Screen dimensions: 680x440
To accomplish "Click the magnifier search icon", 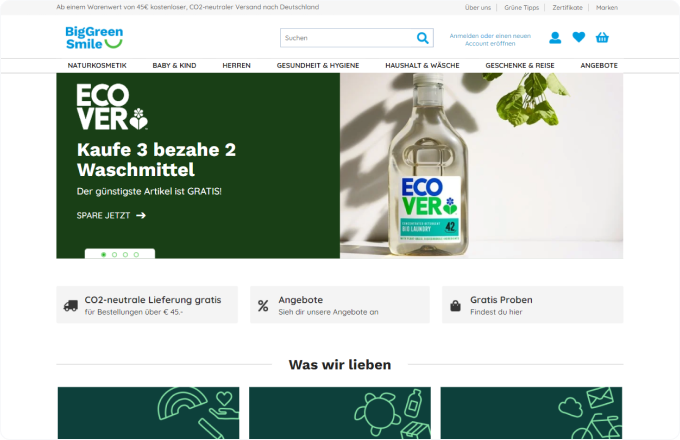I will [x=422, y=38].
